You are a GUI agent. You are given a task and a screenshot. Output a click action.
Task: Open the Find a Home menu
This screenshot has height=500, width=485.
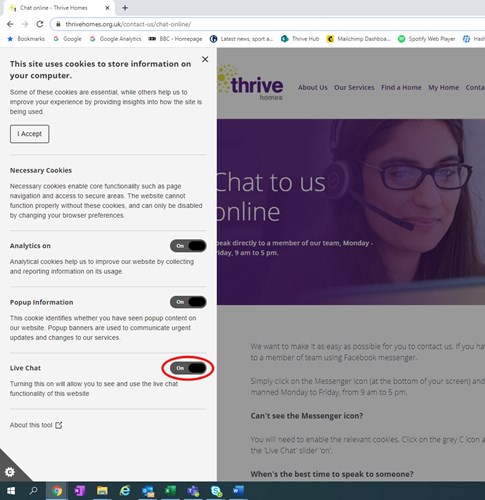401,87
